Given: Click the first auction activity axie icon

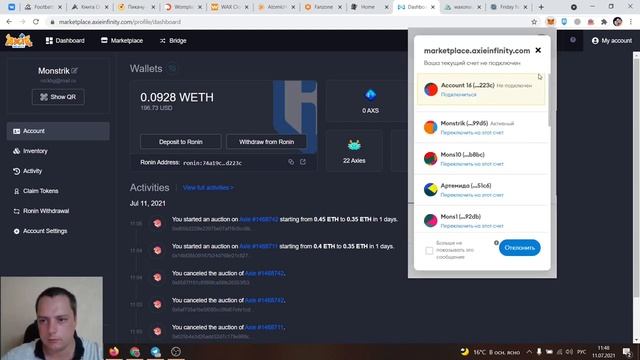Looking at the screenshot, I should click(x=158, y=223).
